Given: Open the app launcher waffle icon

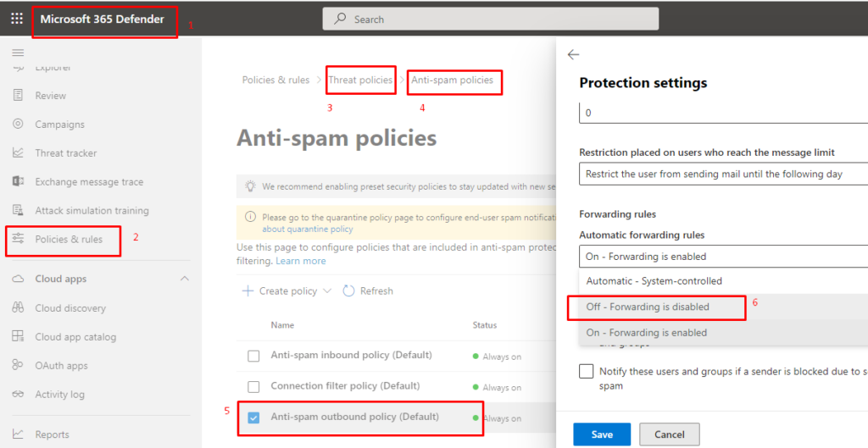Looking at the screenshot, I should pyautogui.click(x=17, y=19).
